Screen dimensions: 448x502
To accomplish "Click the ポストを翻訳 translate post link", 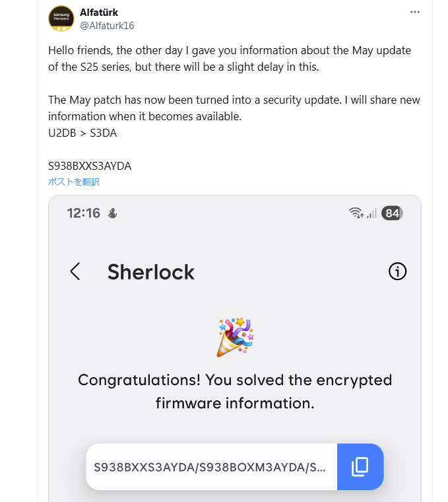I will point(74,182).
